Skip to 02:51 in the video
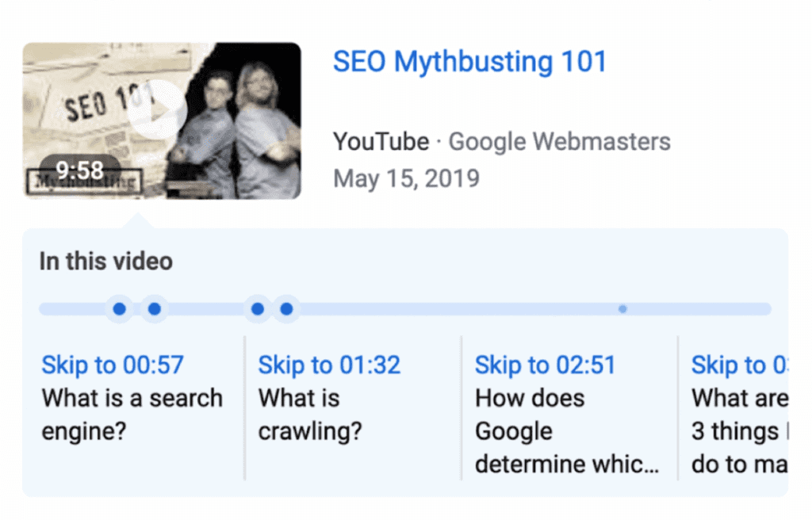 [x=546, y=365]
